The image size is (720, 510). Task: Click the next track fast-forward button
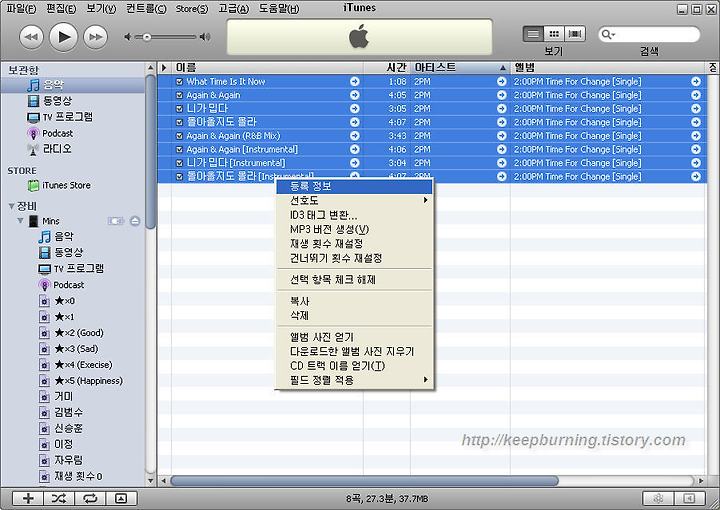pos(96,37)
